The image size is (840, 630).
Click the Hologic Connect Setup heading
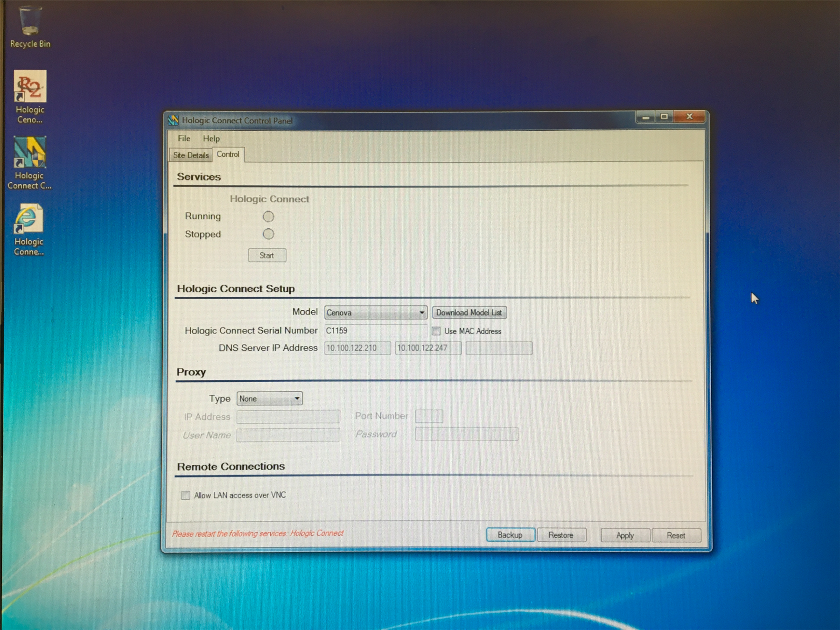[x=236, y=289]
